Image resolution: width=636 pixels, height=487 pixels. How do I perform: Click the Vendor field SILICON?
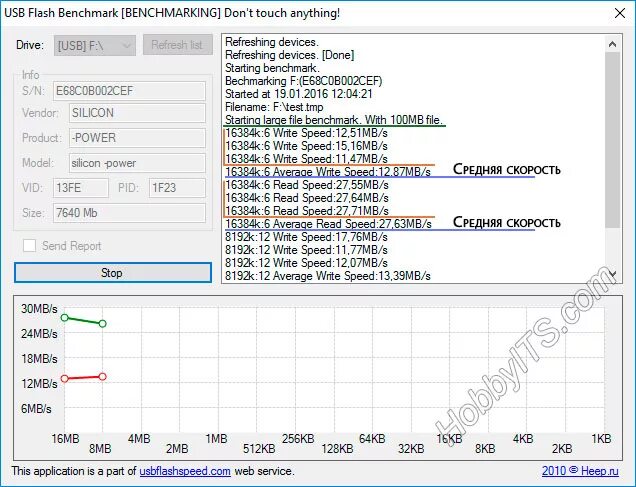(138, 113)
